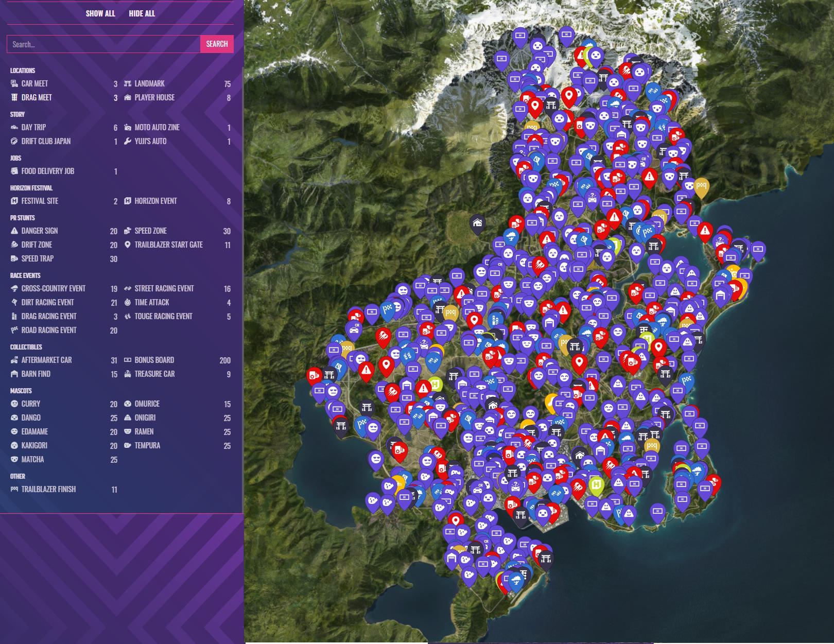This screenshot has height=644, width=834.
Task: Toggle Kakigori mascot markers
Action: (64, 445)
